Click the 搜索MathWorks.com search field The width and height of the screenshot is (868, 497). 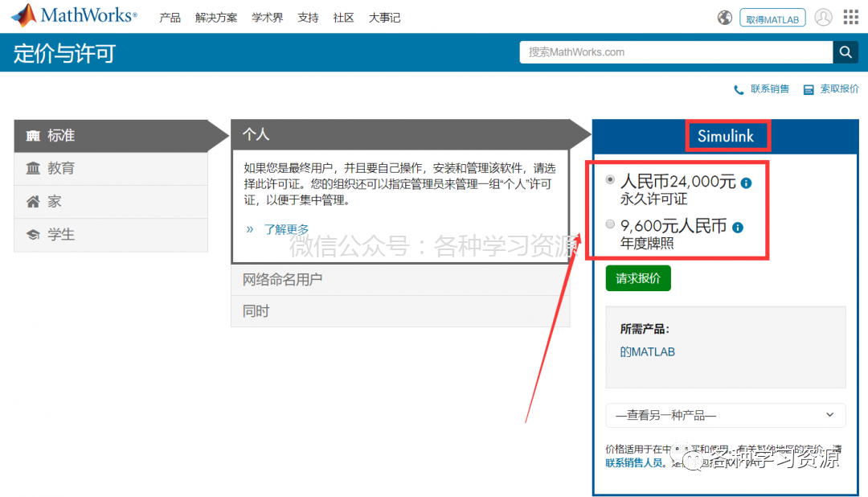(676, 52)
